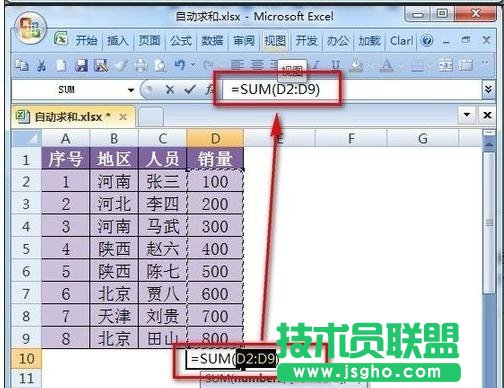Click the Fill Color bucket icon
The height and width of the screenshot is (388, 504).
(357, 65)
